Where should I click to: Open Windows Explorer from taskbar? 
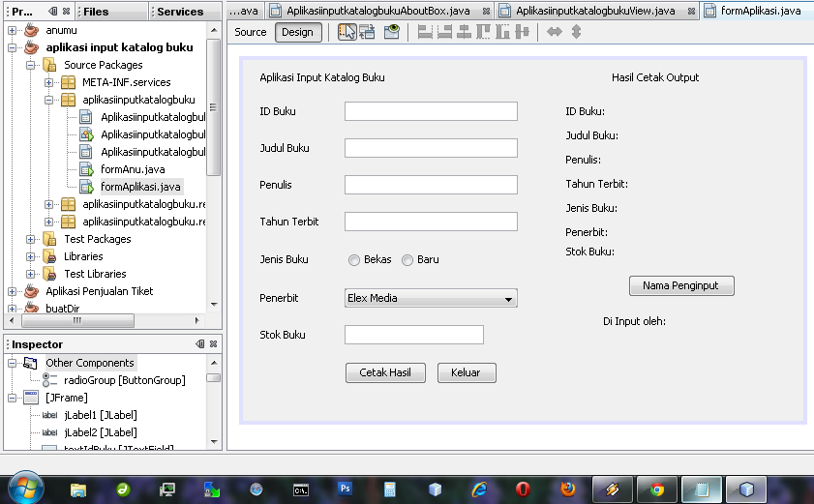78,489
